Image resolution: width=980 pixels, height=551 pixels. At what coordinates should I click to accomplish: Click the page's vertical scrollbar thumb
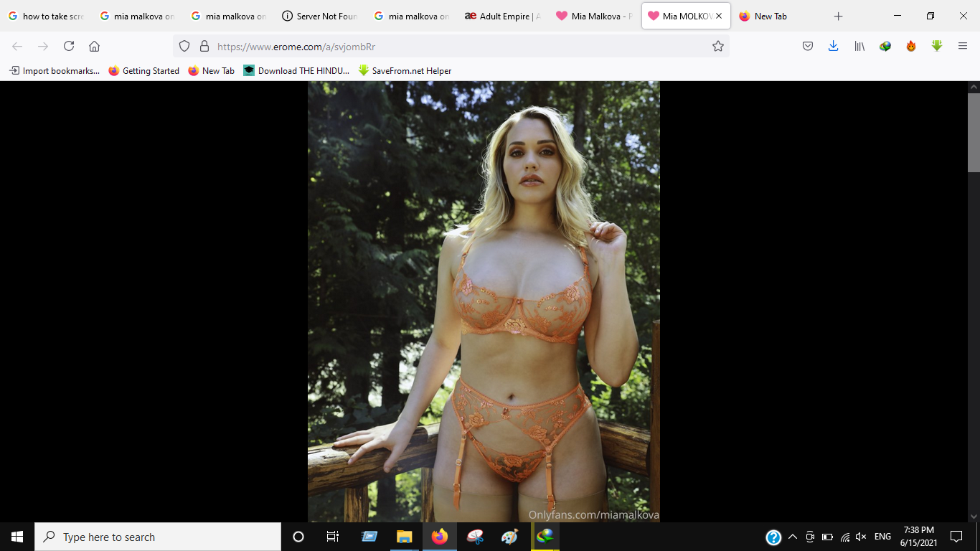(x=974, y=133)
